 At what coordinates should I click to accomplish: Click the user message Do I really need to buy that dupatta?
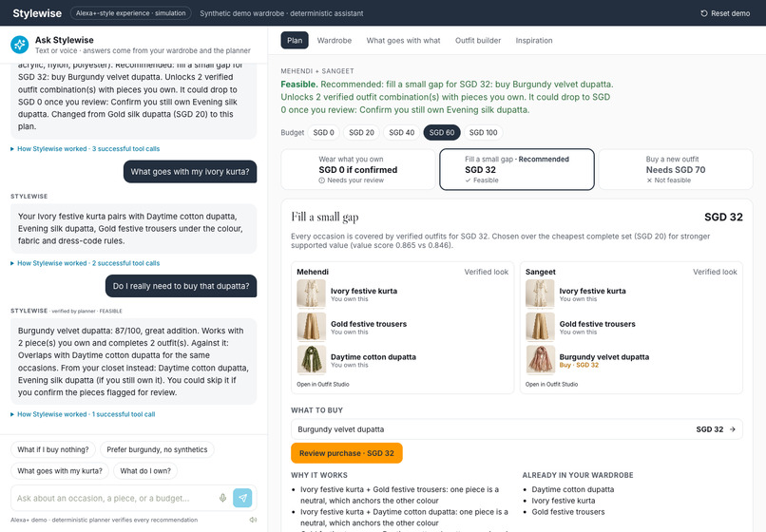(182, 286)
